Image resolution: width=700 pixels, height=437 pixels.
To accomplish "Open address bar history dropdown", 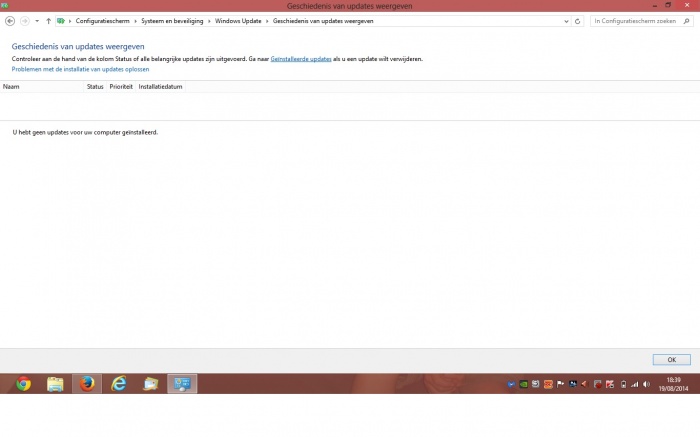I will 566,21.
